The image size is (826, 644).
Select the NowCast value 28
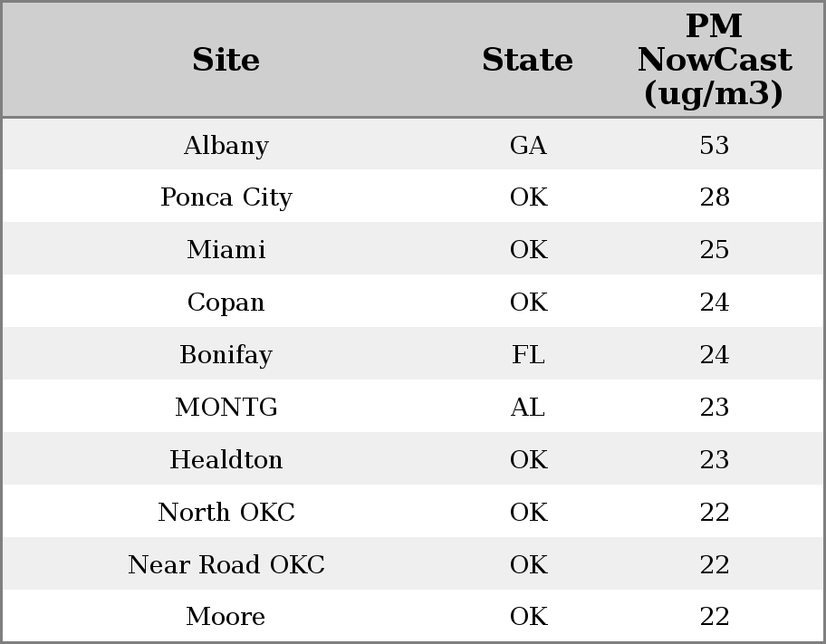[714, 197]
